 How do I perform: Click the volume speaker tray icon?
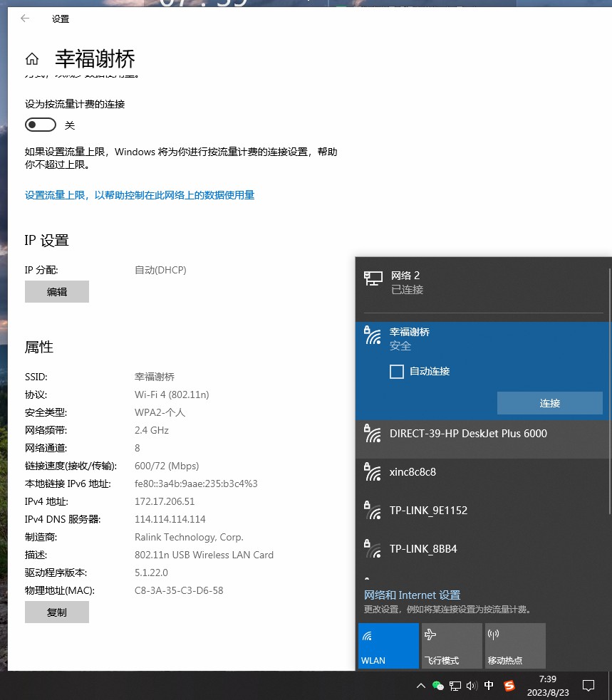pos(471,686)
